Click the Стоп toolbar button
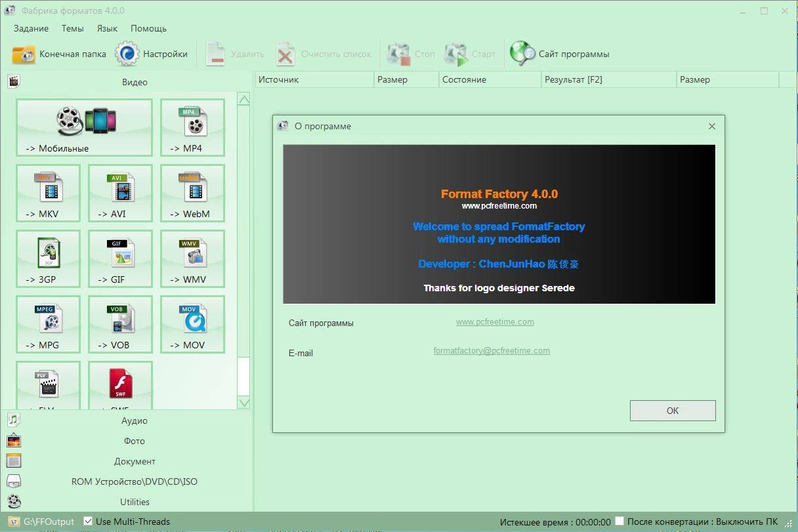 point(411,54)
